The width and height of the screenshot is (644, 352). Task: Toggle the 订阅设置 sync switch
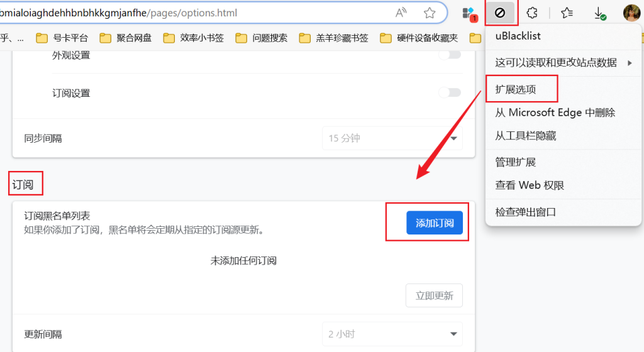tap(450, 92)
